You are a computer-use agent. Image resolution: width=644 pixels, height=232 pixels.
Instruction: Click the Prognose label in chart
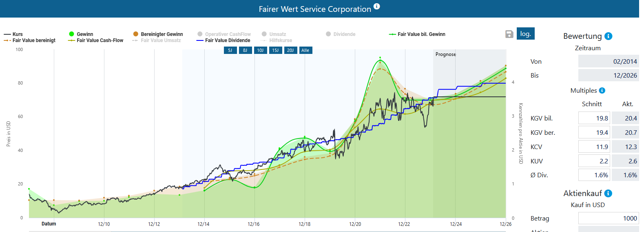(x=445, y=54)
